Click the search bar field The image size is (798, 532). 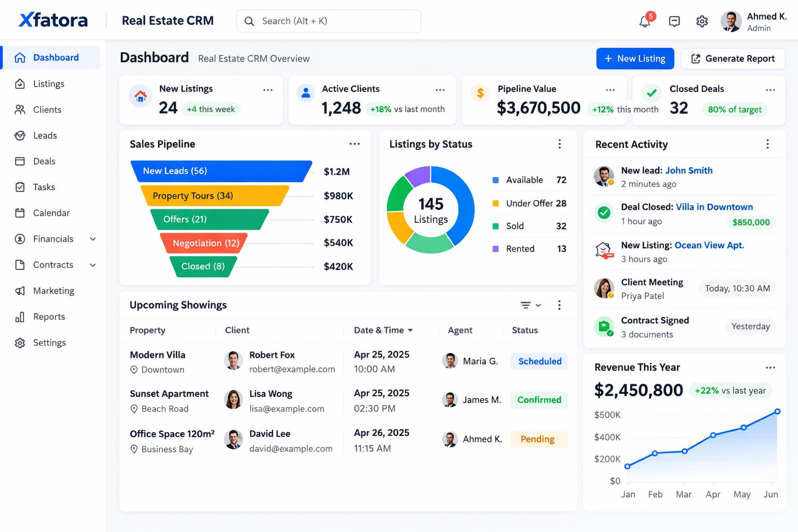click(328, 21)
